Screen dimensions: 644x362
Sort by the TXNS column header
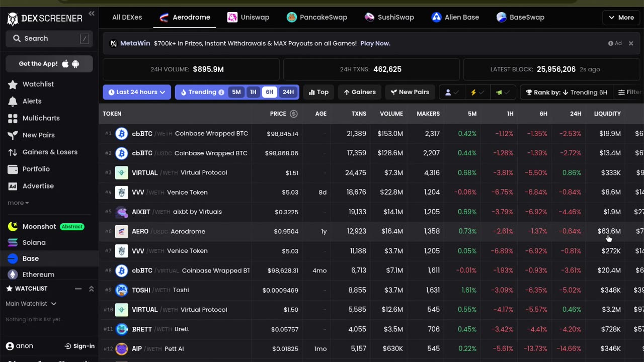[359, 114]
